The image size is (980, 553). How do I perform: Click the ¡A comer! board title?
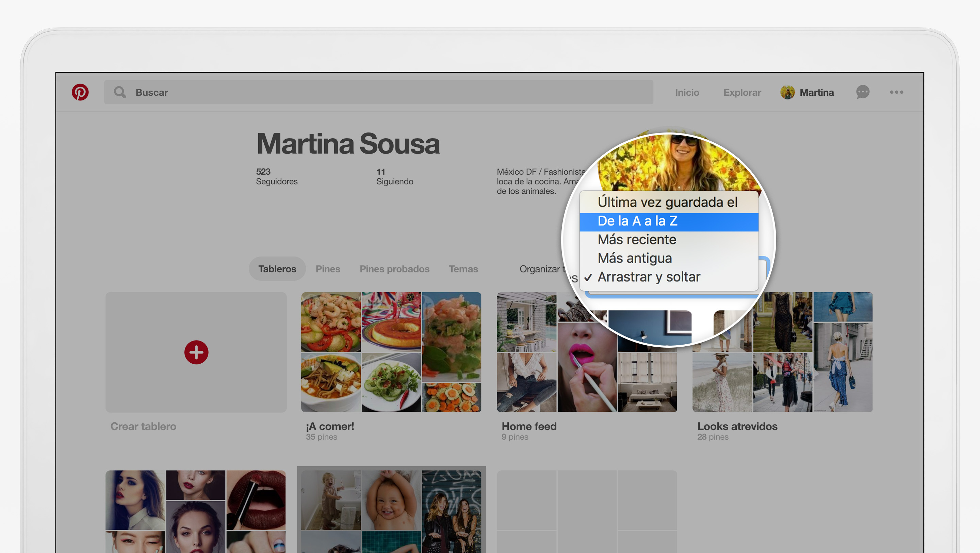330,426
